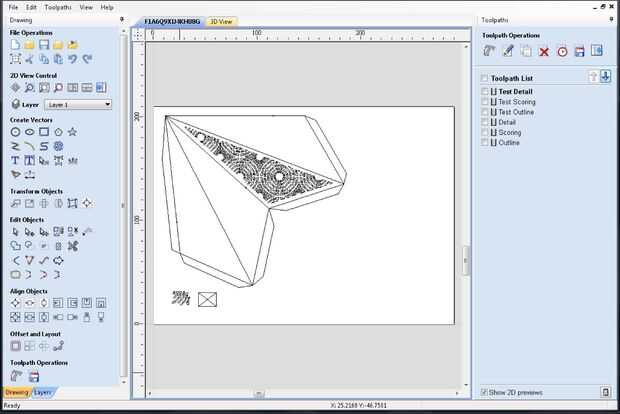Click the Redo arrow icon in File Operations
This screenshot has width=620, height=414.
click(x=87, y=59)
